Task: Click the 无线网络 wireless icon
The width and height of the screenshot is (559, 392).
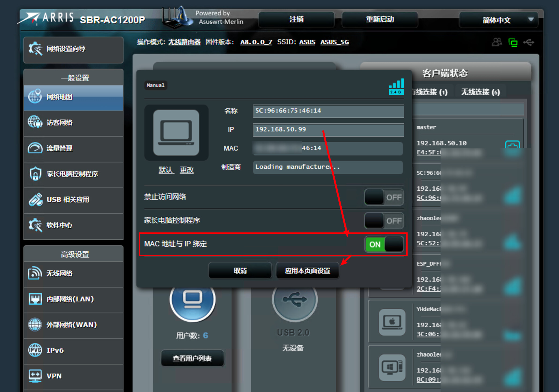Action: (x=35, y=273)
